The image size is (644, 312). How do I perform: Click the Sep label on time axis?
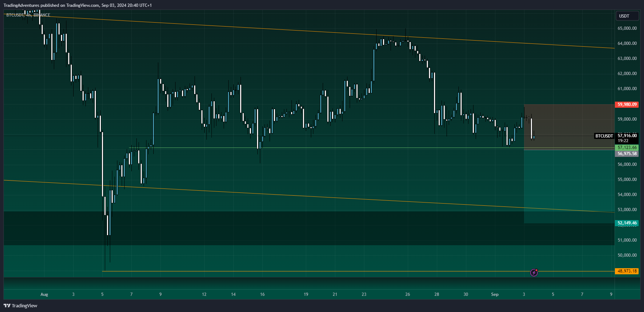coord(495,294)
